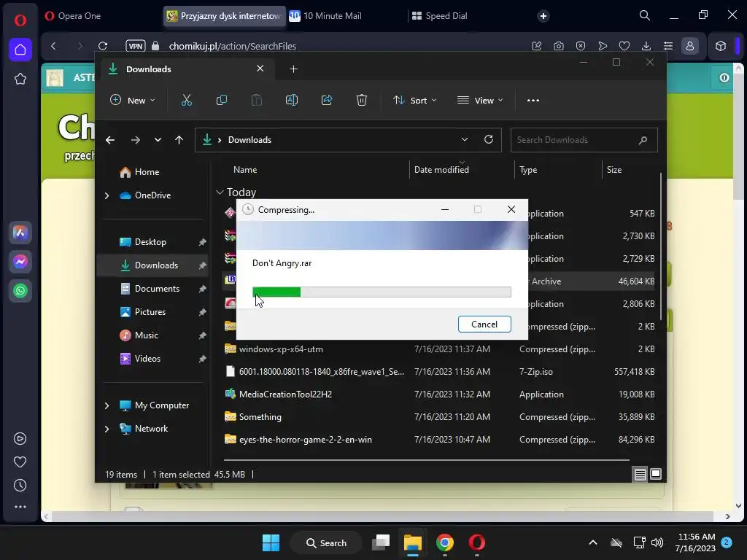Expand Network tree node
This screenshot has height=560, width=747.
click(107, 429)
